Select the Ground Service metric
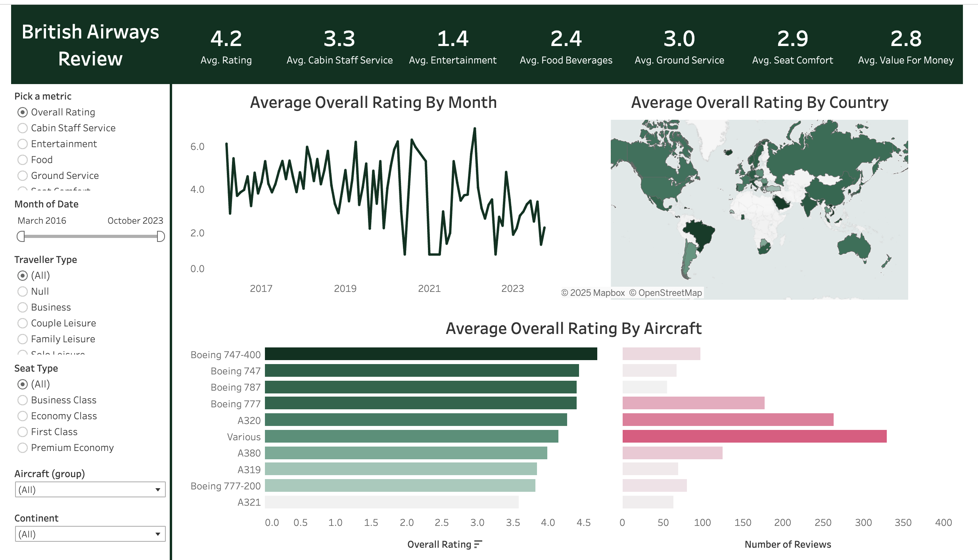Viewport: 978px width, 560px height. click(x=23, y=176)
